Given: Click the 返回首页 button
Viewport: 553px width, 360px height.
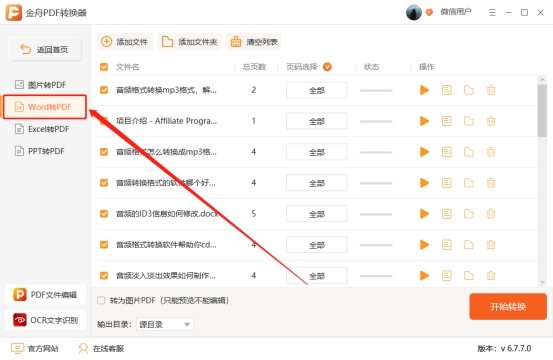Looking at the screenshot, I should [x=45, y=49].
